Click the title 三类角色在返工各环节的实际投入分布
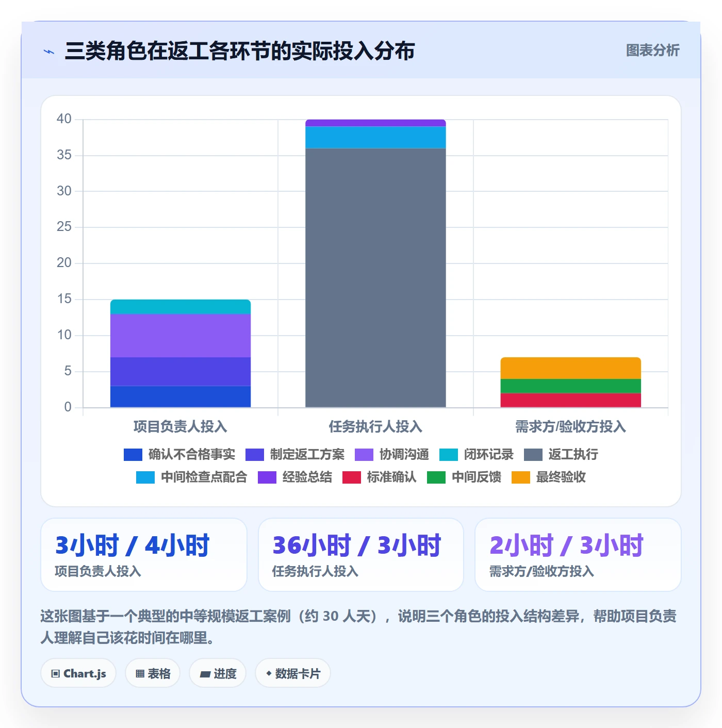The image size is (722, 728). pyautogui.click(x=240, y=51)
